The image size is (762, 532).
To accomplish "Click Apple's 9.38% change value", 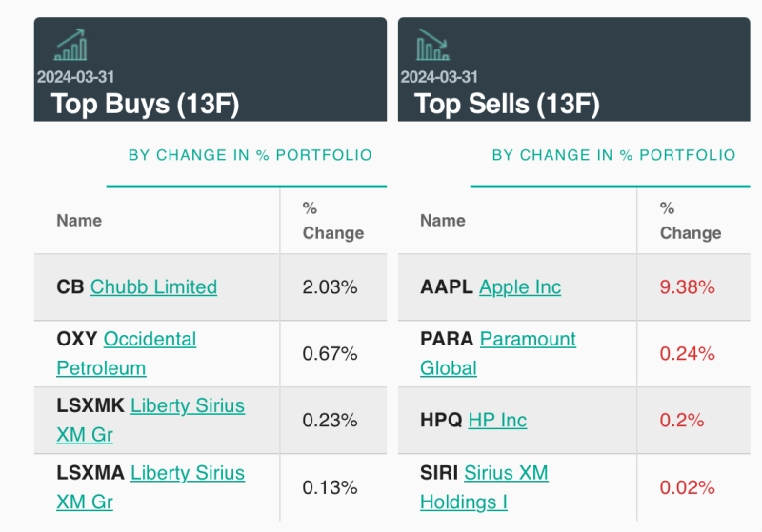I will pos(687,286).
